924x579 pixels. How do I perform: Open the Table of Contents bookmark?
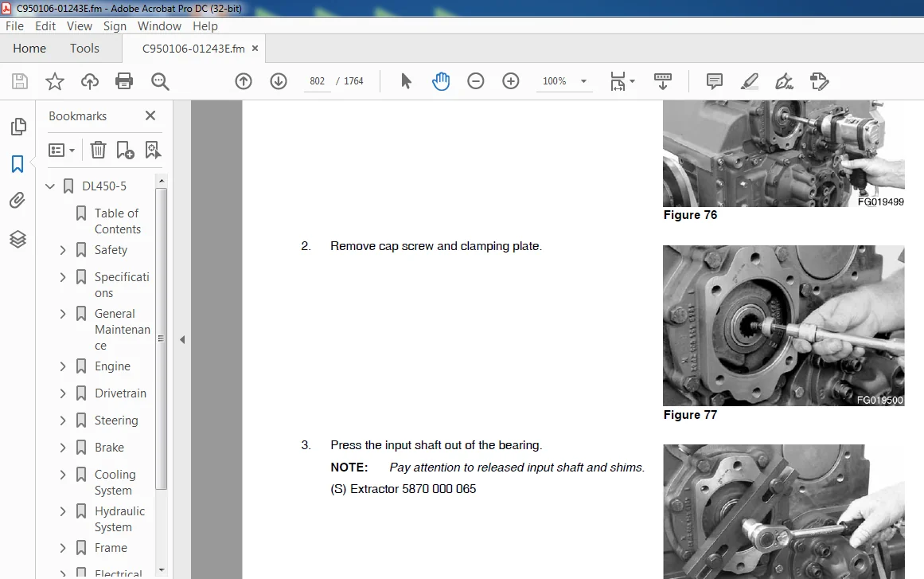point(117,221)
